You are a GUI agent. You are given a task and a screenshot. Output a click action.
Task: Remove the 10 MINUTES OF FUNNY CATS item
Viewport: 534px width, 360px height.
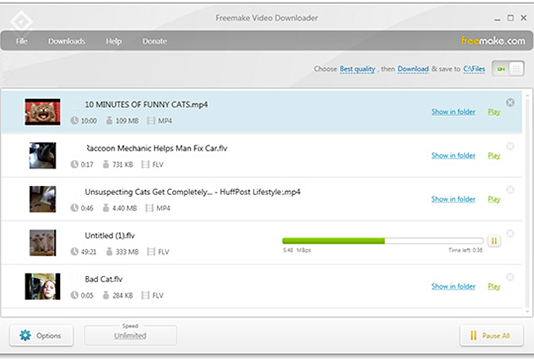510,103
